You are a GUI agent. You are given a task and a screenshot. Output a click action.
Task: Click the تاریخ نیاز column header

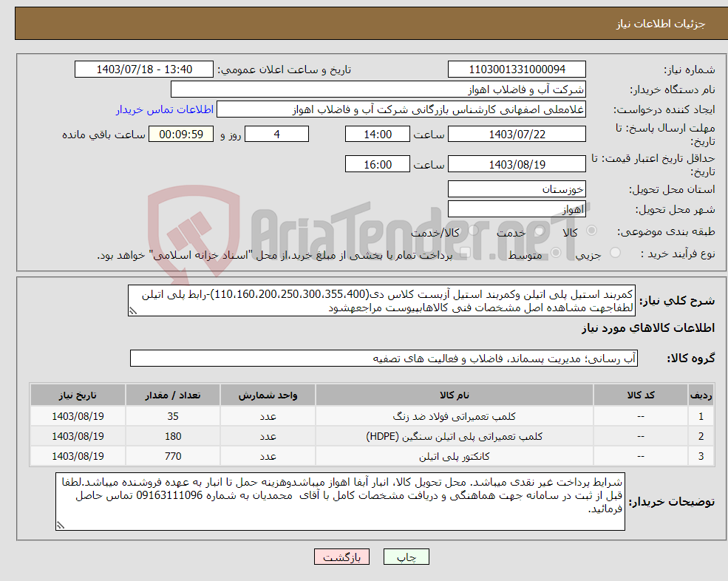click(x=78, y=395)
